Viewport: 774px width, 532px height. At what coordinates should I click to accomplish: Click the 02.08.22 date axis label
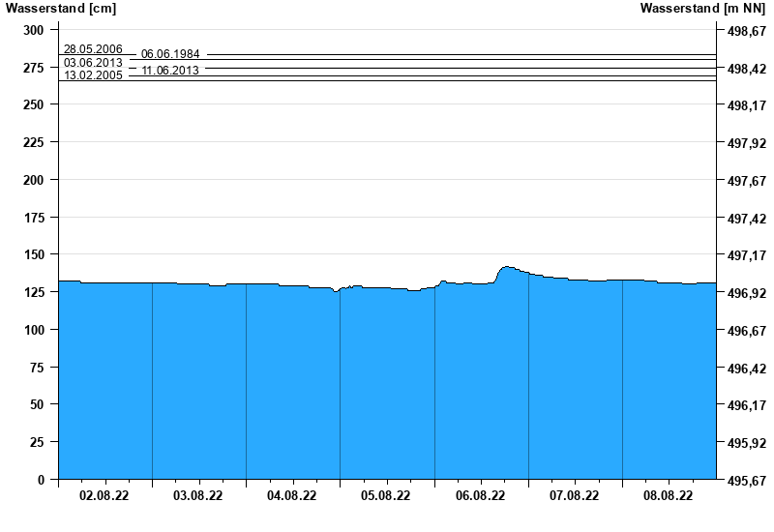[104, 496]
